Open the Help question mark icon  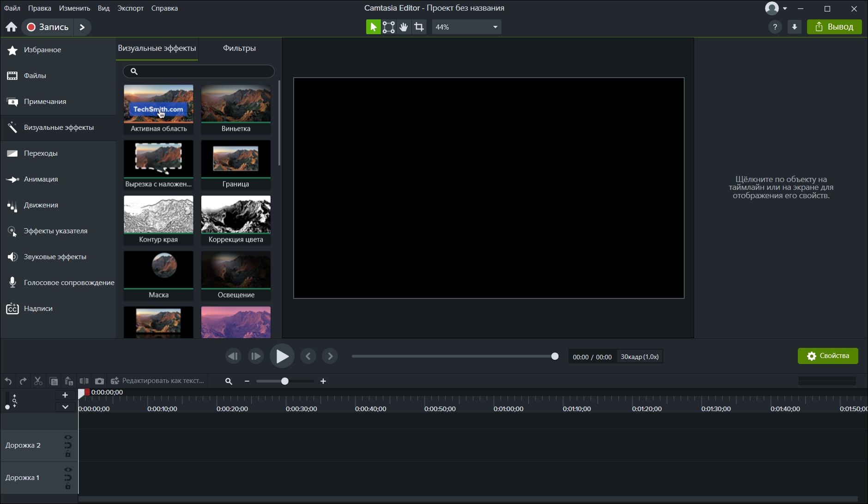pos(775,27)
